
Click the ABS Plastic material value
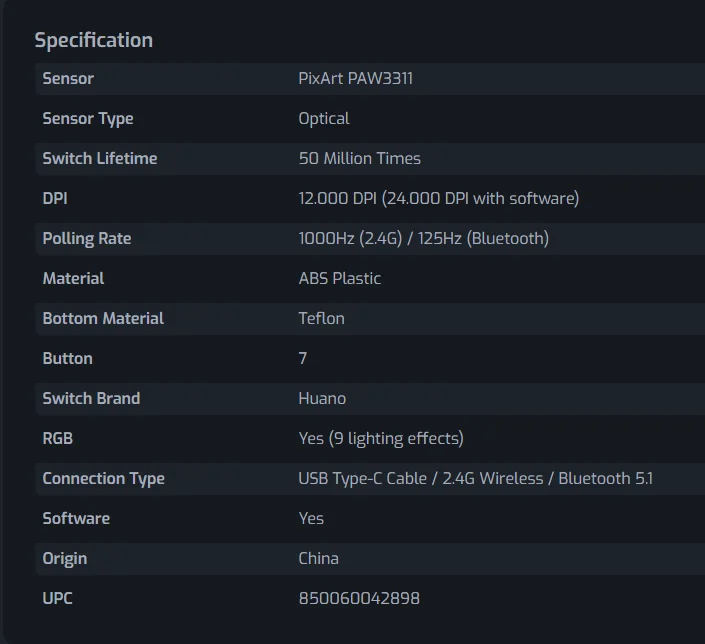pos(339,278)
